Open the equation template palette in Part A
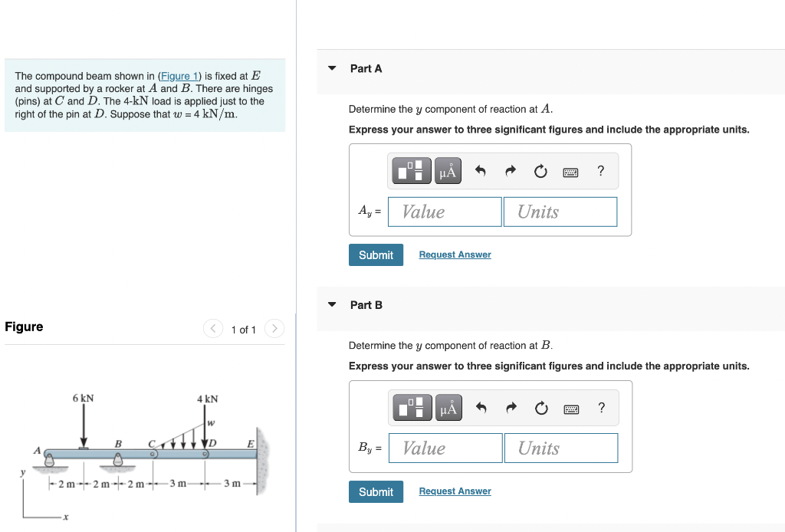 pos(411,170)
